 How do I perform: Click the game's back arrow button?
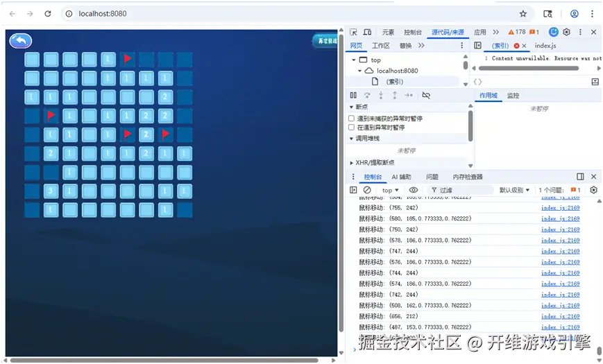[x=20, y=41]
